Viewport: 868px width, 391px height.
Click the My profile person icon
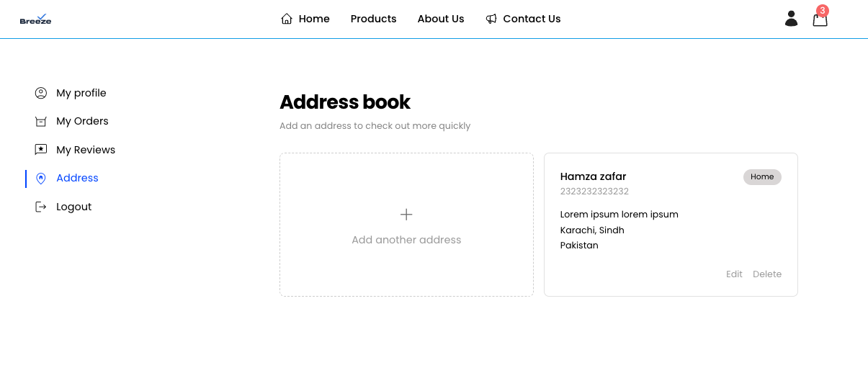41,93
